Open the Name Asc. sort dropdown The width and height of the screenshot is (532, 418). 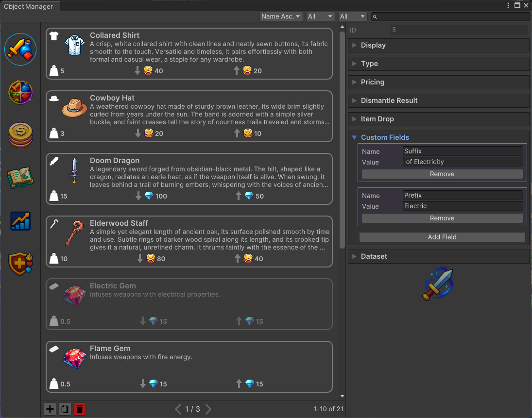point(281,17)
